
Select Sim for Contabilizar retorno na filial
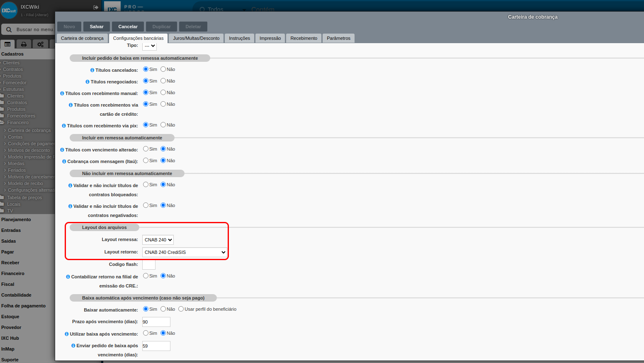pyautogui.click(x=146, y=276)
